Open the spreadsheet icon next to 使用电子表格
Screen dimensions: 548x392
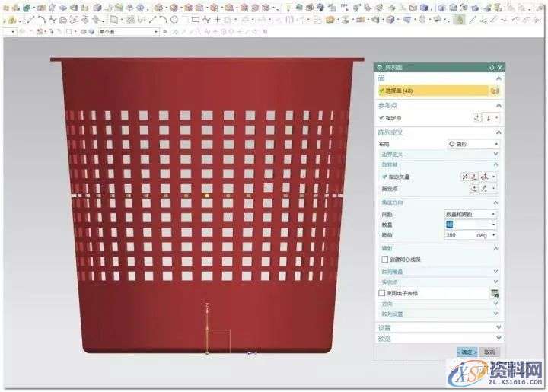pyautogui.click(x=495, y=293)
